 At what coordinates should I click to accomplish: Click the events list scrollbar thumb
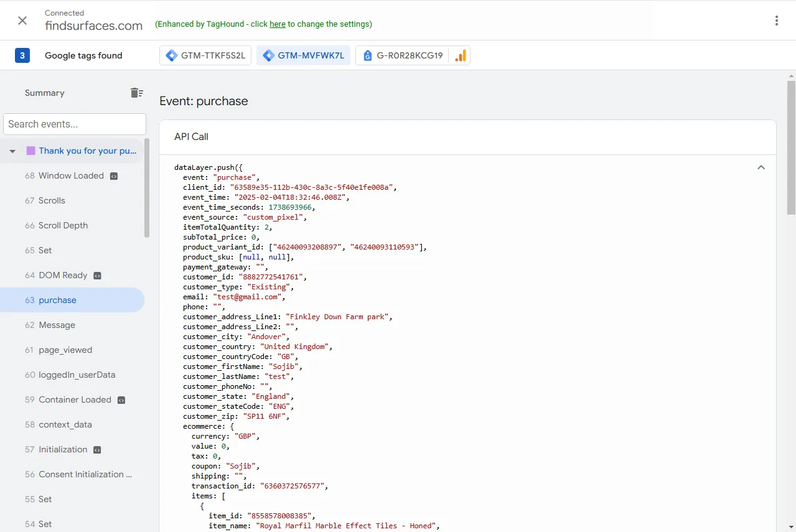(x=147, y=188)
